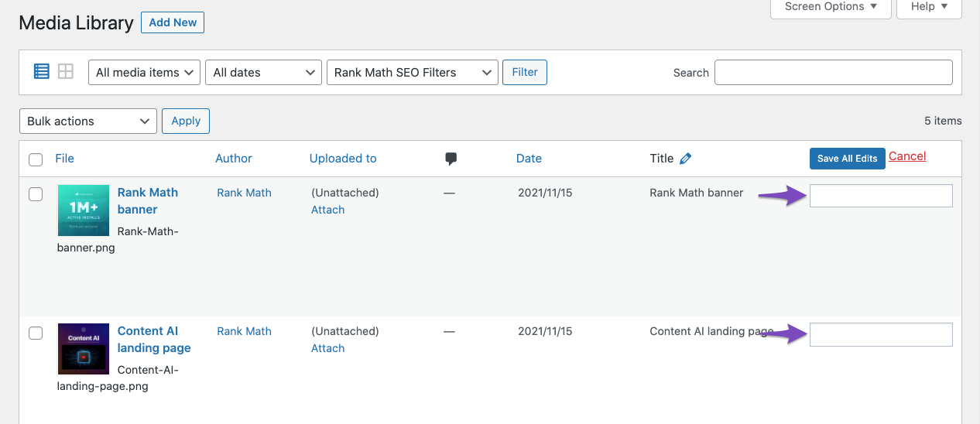Viewport: 980px width, 424px height.
Task: Click the 2021/11/15 date in banner row
Action: point(545,193)
